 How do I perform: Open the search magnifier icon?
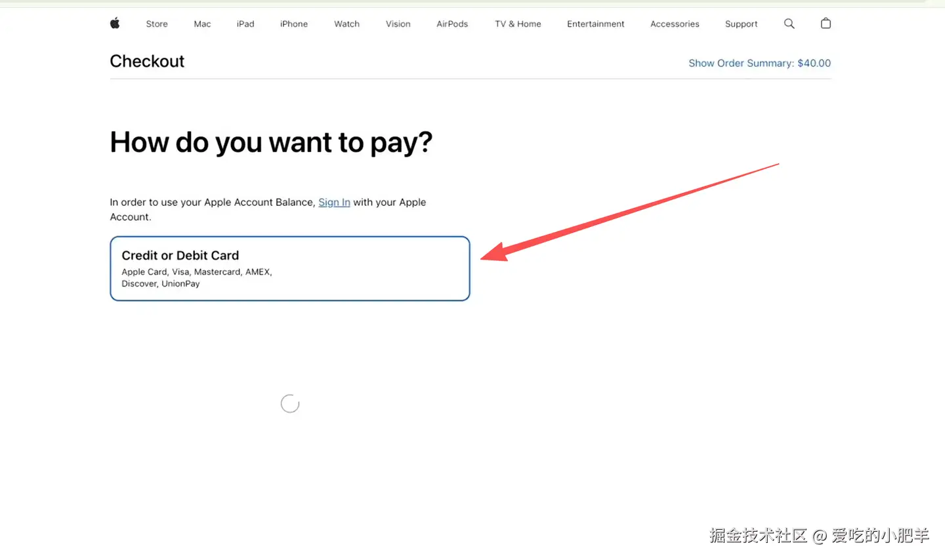[x=789, y=24]
